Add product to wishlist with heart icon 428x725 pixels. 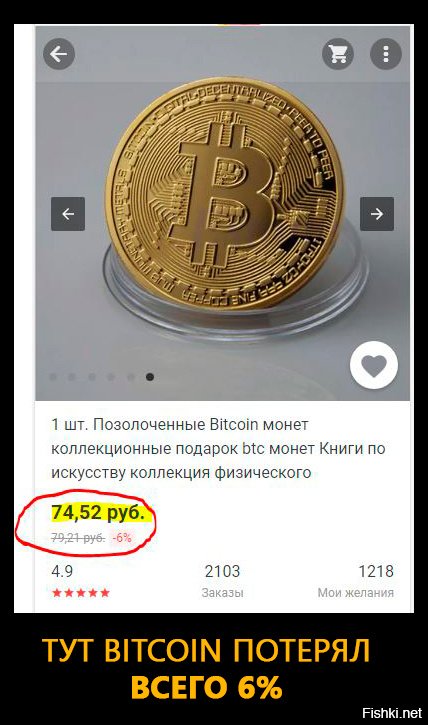[373, 365]
